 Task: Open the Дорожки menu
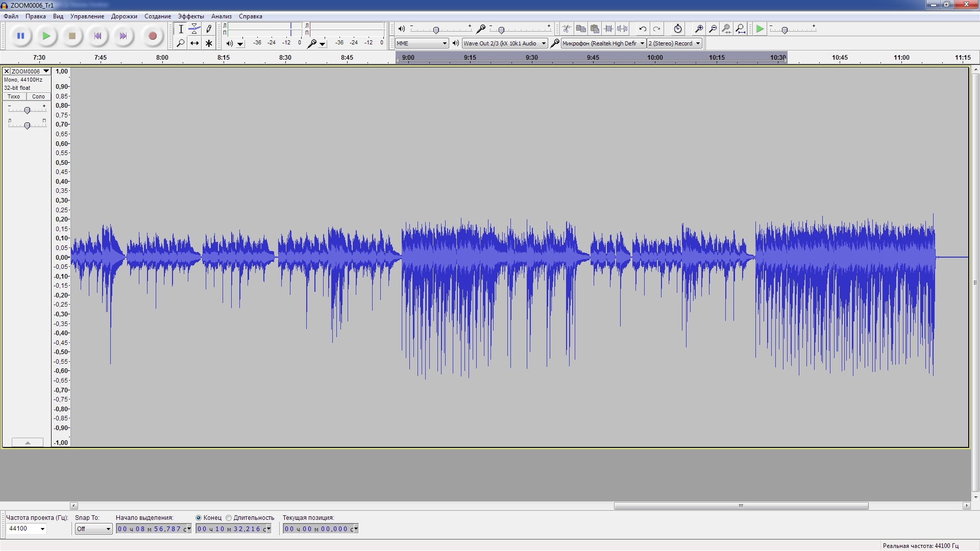click(x=124, y=16)
